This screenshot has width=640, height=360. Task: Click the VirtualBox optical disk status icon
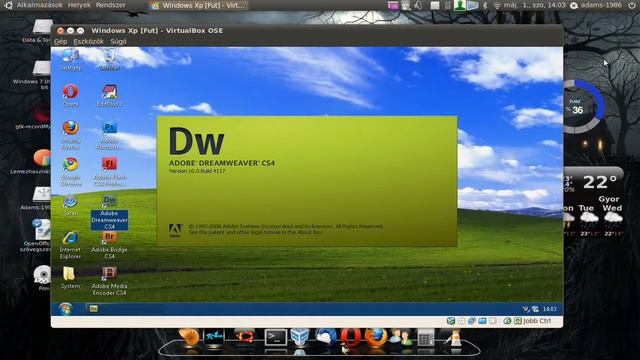[x=461, y=321]
